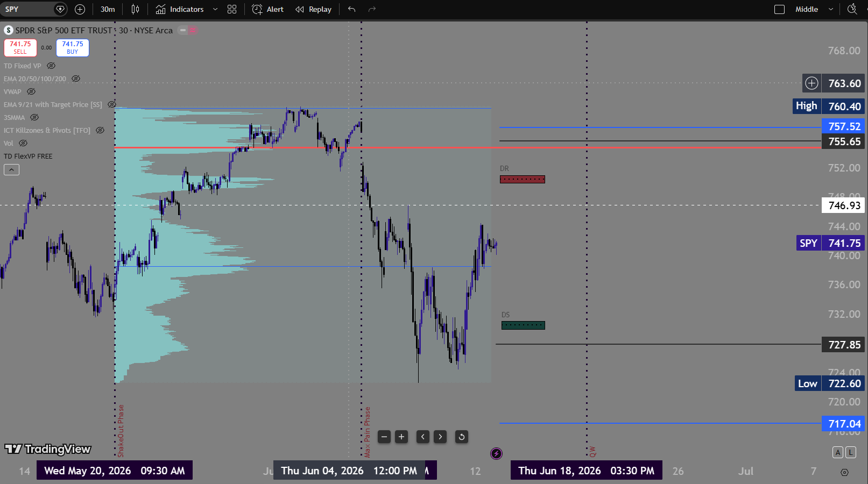Viewport: 868px width, 484px height.
Task: Shift the chart right with the arrow button
Action: click(x=440, y=437)
